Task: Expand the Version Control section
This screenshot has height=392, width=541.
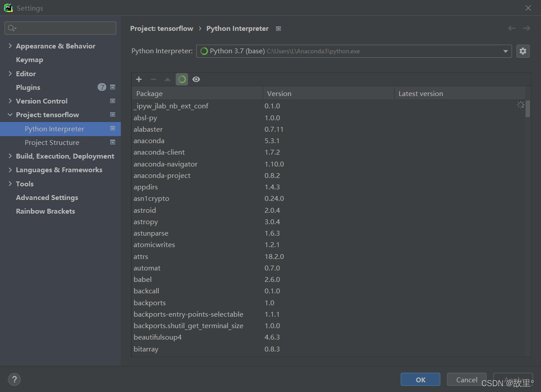Action: click(x=10, y=101)
